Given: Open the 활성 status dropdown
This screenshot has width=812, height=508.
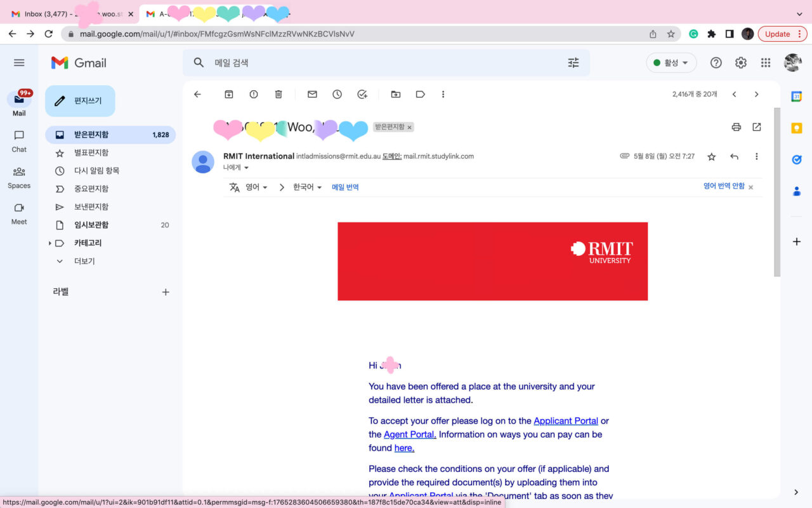Looking at the screenshot, I should click(x=671, y=63).
